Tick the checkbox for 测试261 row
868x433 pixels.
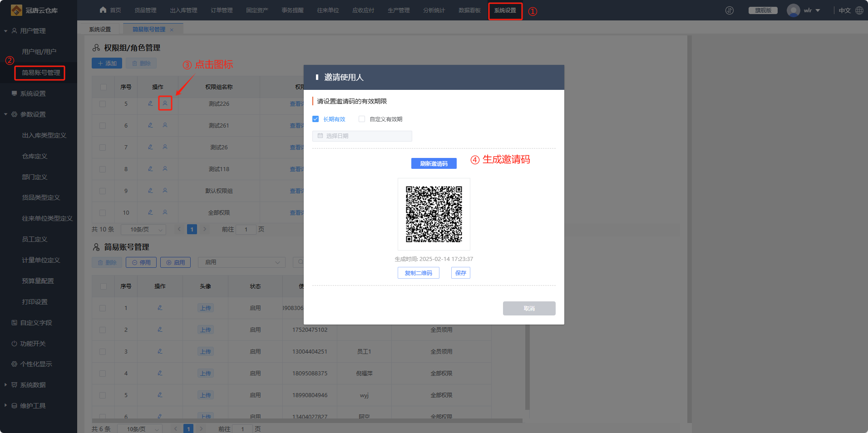(x=103, y=126)
